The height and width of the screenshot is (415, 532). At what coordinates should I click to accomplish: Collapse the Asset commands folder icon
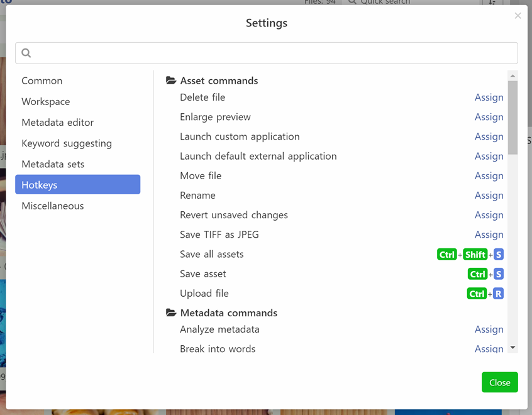click(171, 80)
